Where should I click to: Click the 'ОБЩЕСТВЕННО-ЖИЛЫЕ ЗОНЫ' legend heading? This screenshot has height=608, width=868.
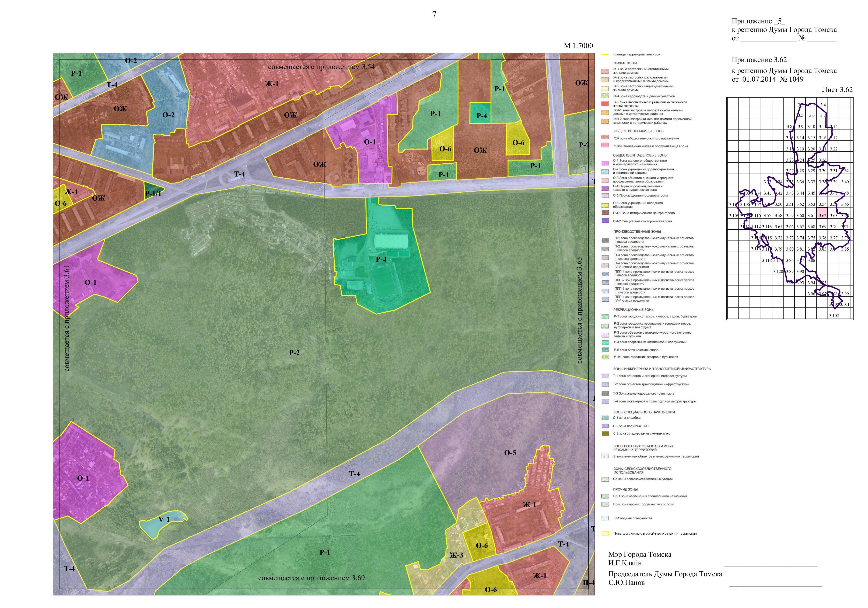pyautogui.click(x=639, y=131)
